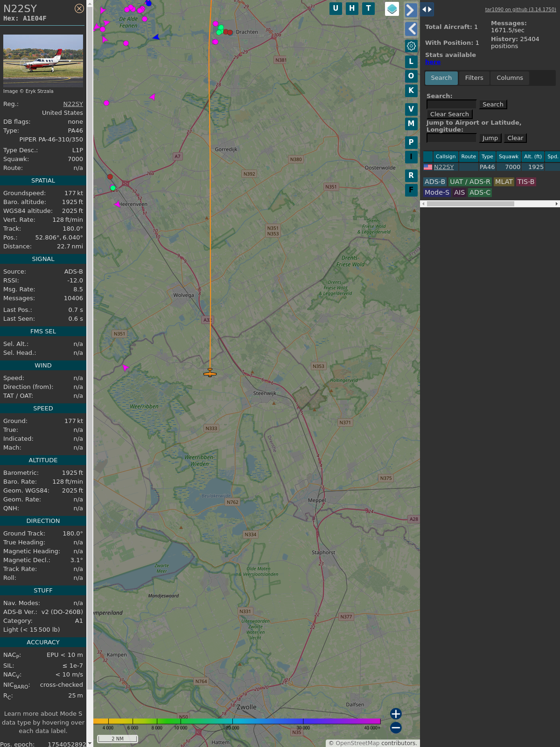Click the Clear button next to Jump
Screen dimensions: 560x747
click(515, 138)
